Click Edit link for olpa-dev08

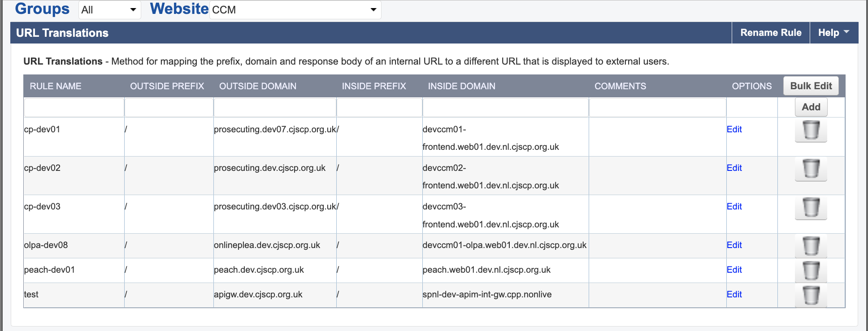734,245
